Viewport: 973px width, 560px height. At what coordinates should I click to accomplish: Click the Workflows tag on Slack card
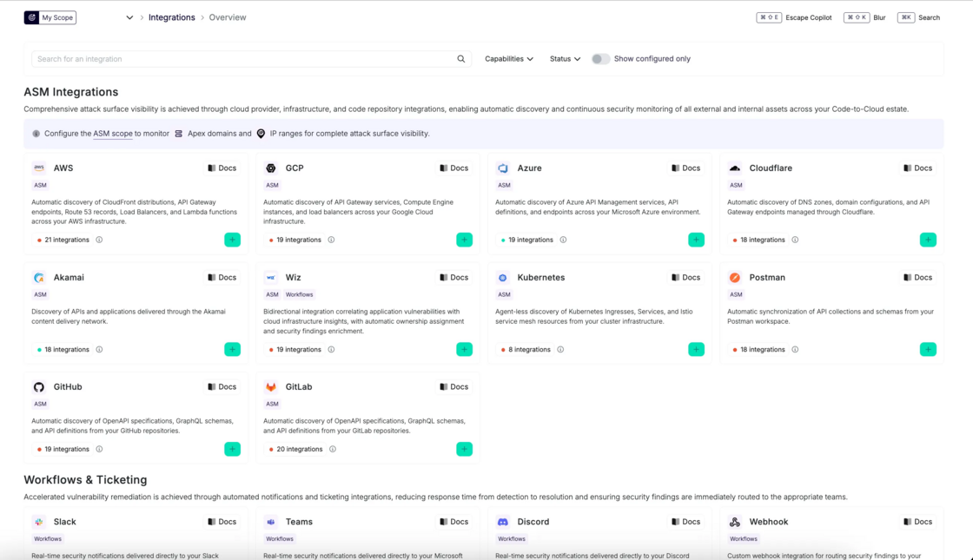click(x=48, y=539)
